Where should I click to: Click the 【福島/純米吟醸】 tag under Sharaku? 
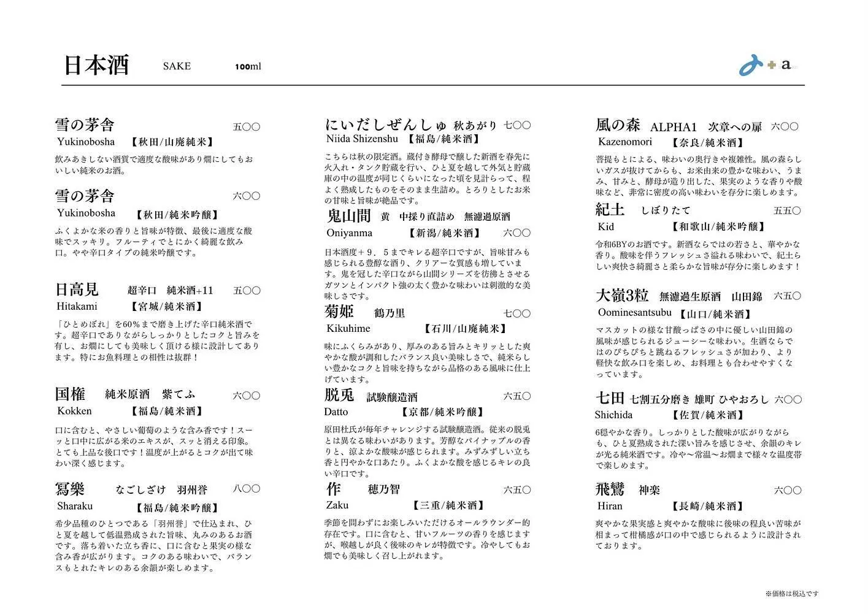(x=176, y=507)
